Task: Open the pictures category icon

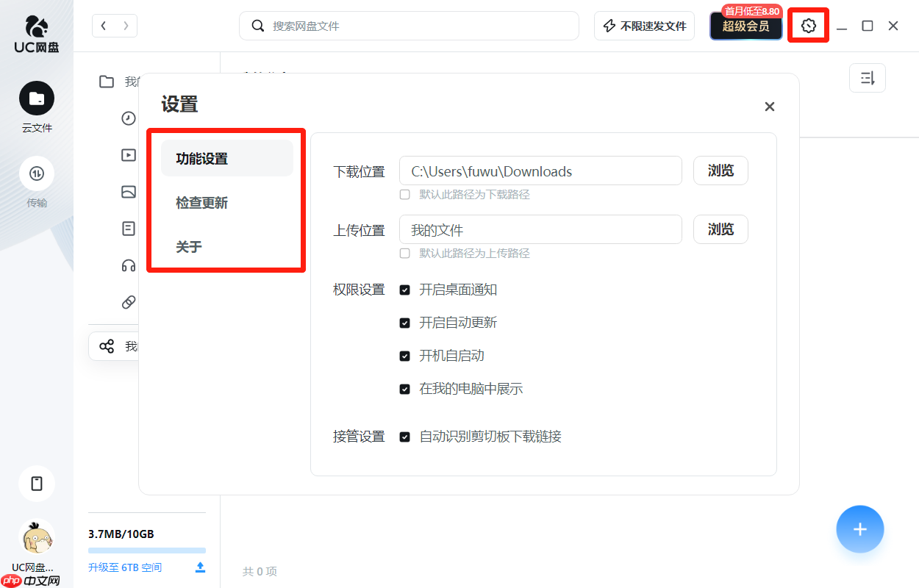Action: (x=129, y=192)
